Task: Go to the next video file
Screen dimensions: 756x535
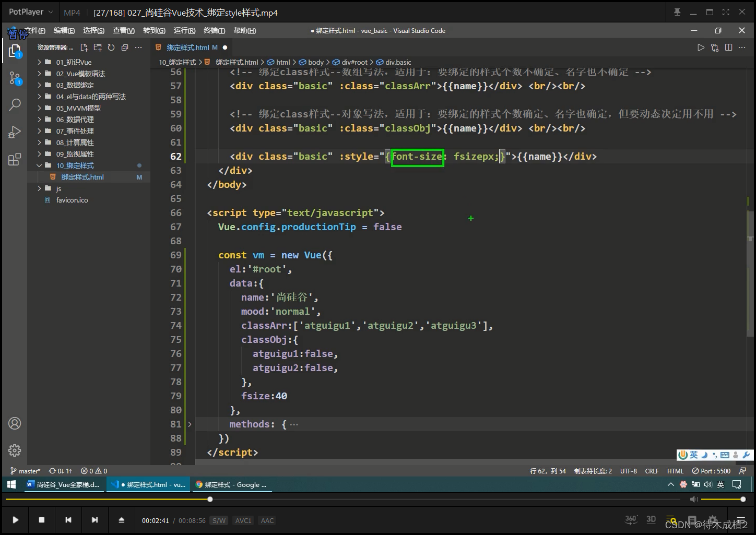Action: [95, 520]
